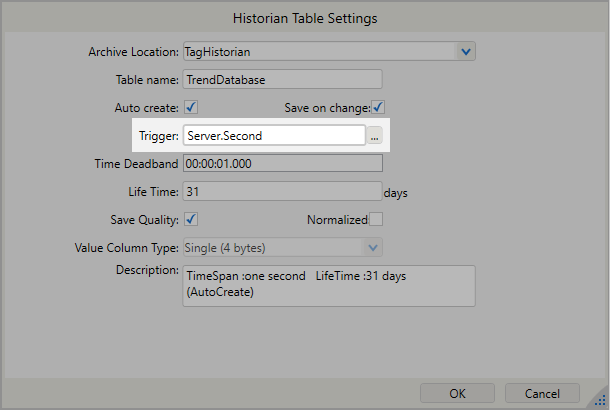Image resolution: width=610 pixels, height=410 pixels.
Task: Click inside the Description text area
Action: [x=328, y=285]
